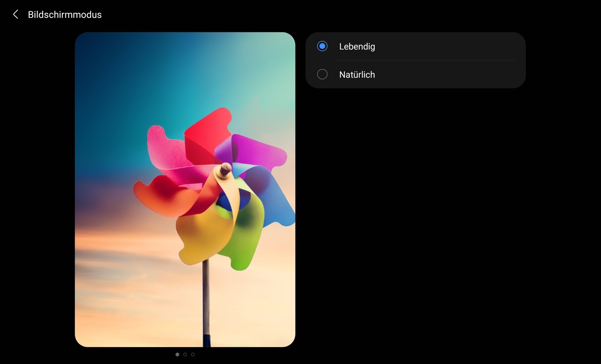Show first preview page dot
This screenshot has width=601, height=364.
coord(177,354)
